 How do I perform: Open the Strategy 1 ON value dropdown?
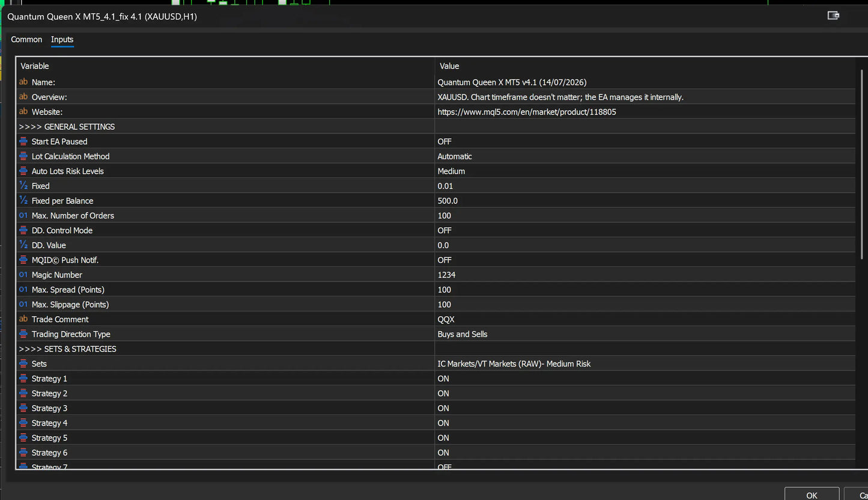tap(645, 379)
